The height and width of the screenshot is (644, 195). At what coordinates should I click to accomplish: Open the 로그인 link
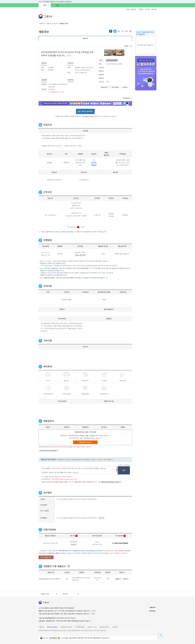[x=128, y=9]
